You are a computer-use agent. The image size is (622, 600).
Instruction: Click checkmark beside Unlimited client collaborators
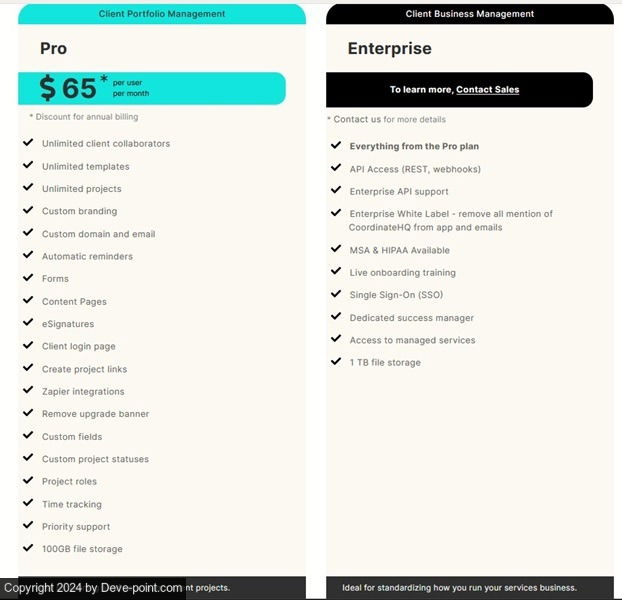click(x=28, y=143)
